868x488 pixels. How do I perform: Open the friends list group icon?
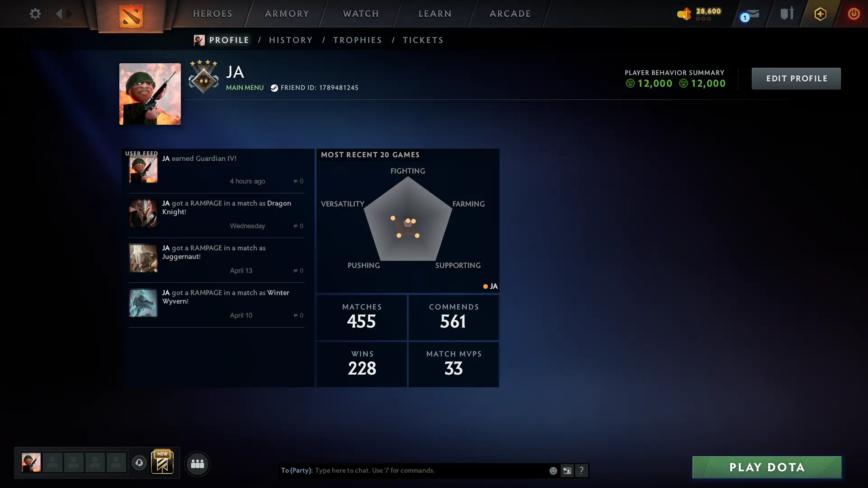point(198,464)
